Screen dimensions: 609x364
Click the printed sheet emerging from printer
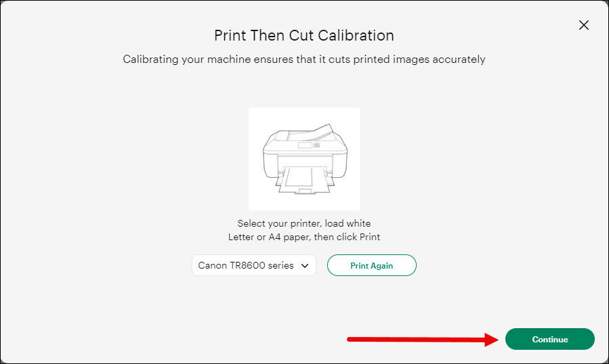click(300, 177)
